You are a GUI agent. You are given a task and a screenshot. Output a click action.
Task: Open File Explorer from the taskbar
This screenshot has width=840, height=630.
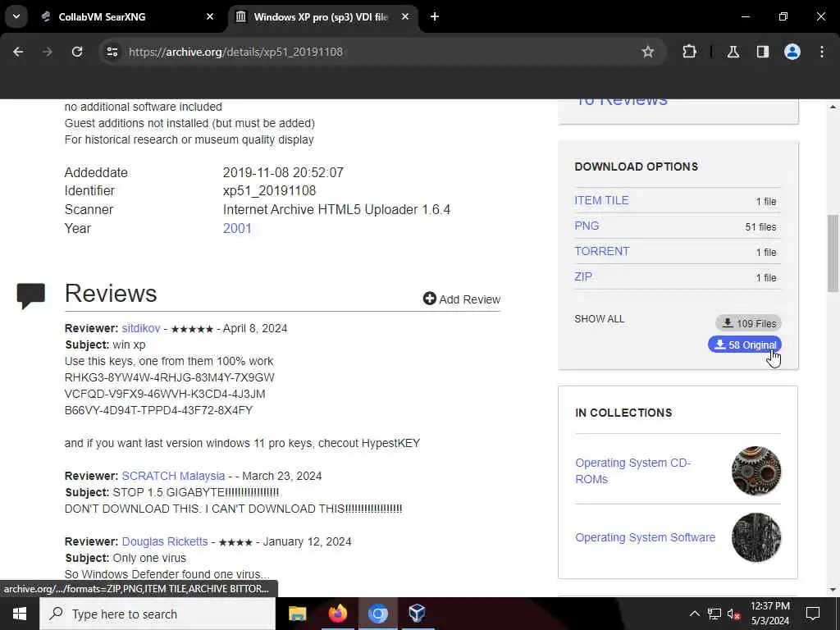(x=297, y=614)
